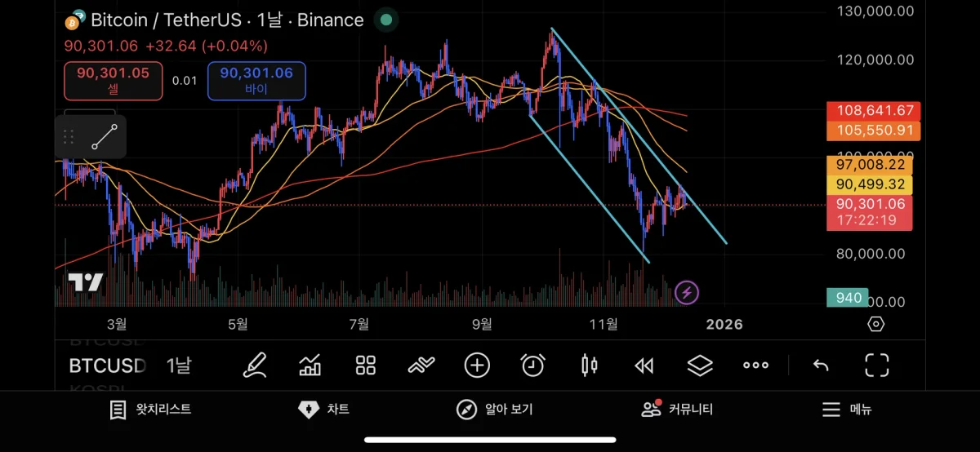Toggle fullscreen chart view

pos(876,365)
